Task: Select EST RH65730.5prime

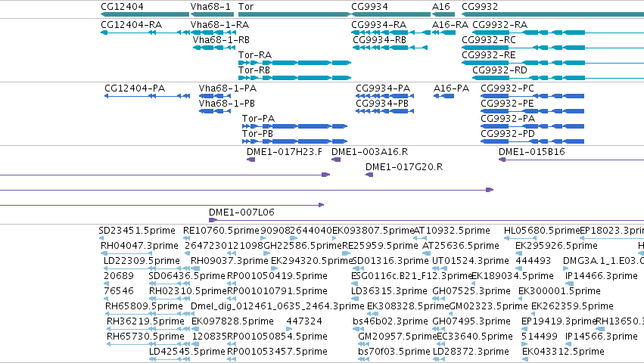Action: pyautogui.click(x=145, y=337)
